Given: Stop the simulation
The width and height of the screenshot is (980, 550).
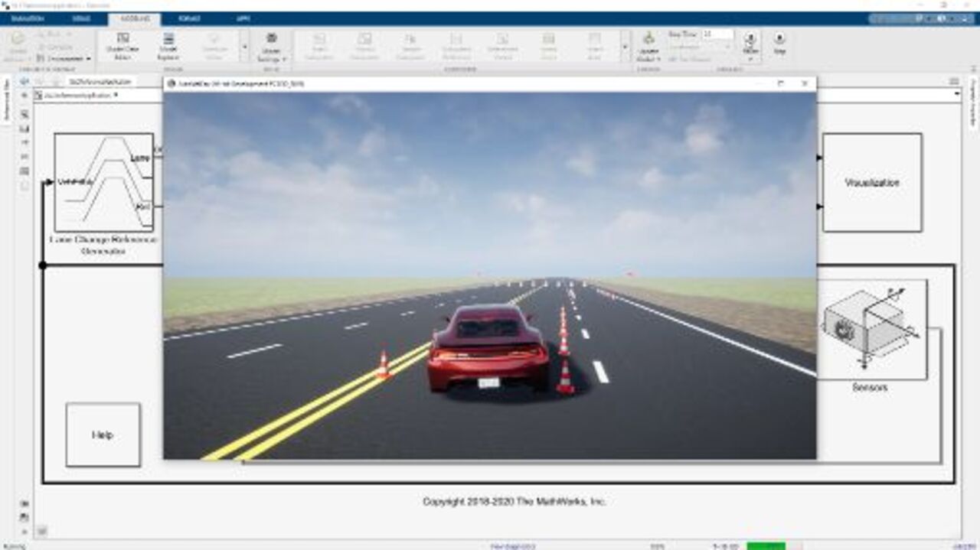Looking at the screenshot, I should [x=779, y=43].
